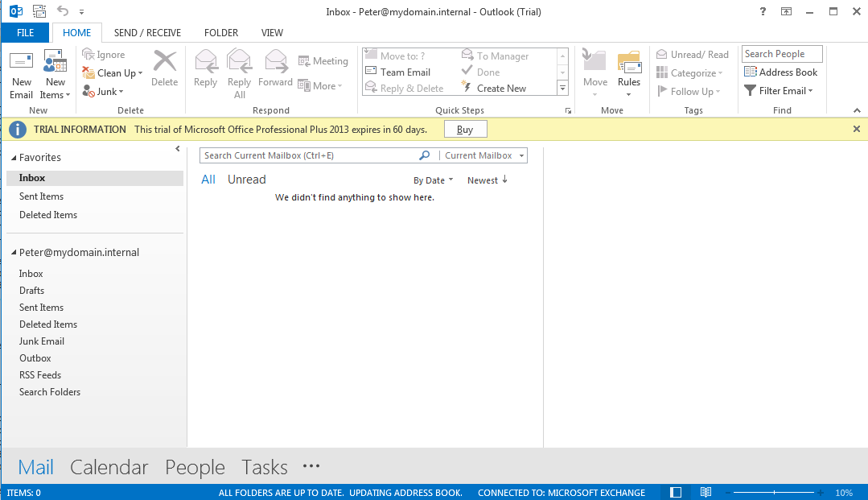Create a New Email message
The image size is (868, 500).
[x=21, y=75]
